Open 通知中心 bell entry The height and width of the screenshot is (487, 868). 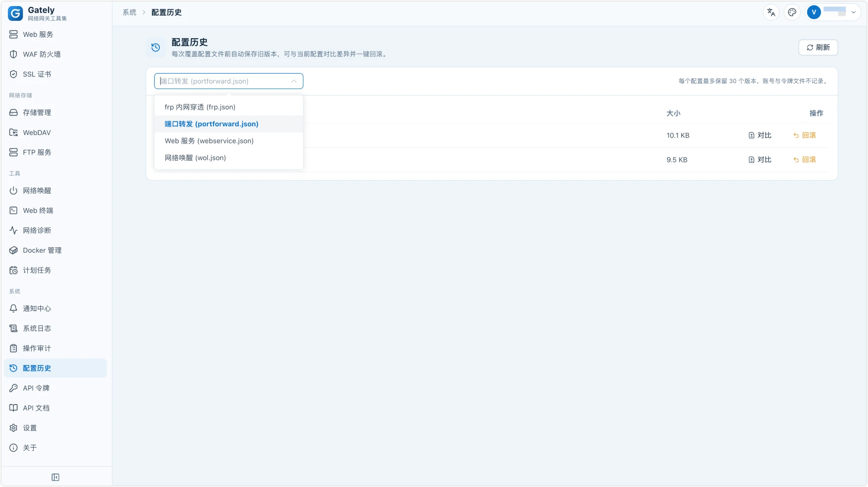click(55, 309)
